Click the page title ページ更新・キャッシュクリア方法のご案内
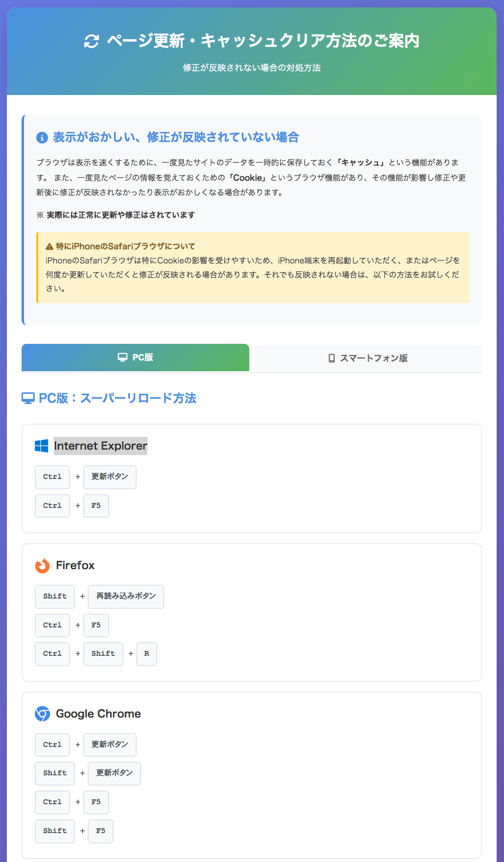504x862 pixels. [x=263, y=41]
